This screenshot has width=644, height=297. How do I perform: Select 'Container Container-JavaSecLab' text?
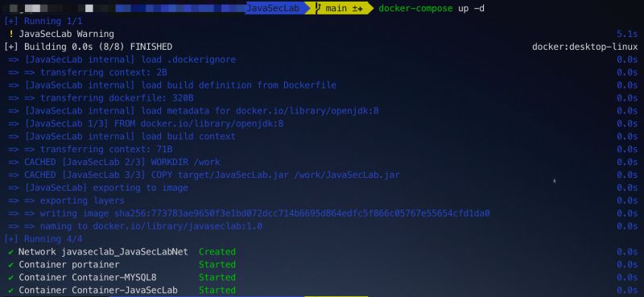98,290
